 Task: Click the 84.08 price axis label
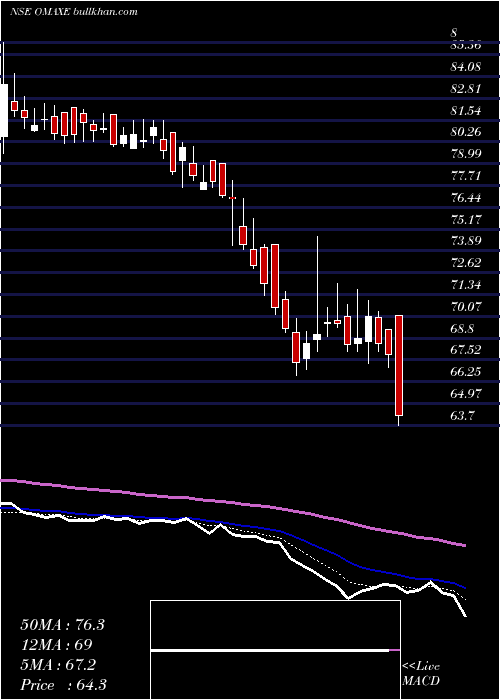tap(466, 67)
